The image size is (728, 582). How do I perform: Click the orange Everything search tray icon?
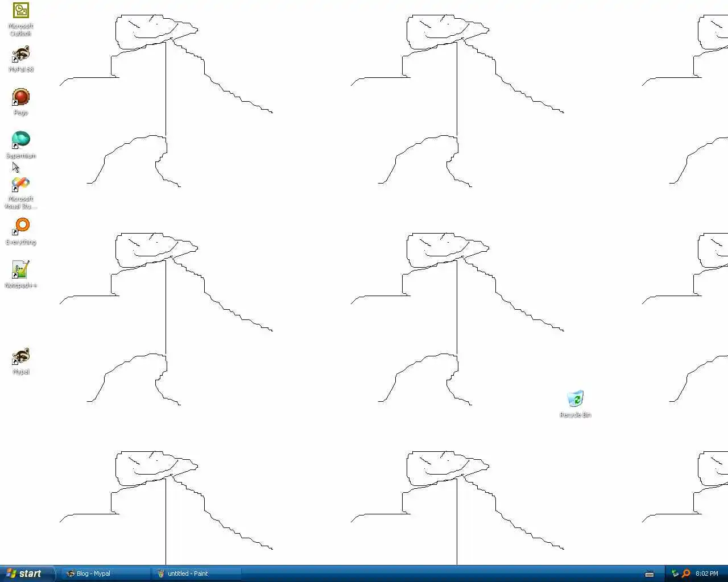click(686, 573)
